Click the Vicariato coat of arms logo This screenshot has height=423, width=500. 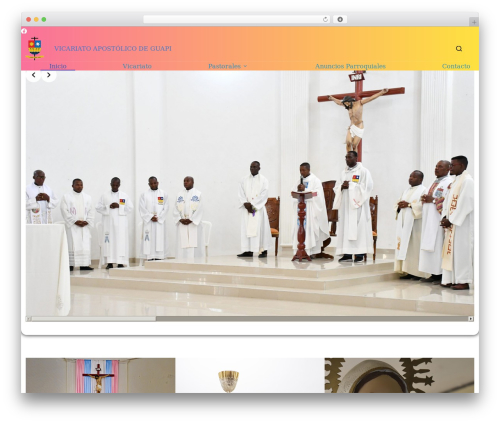pos(35,48)
